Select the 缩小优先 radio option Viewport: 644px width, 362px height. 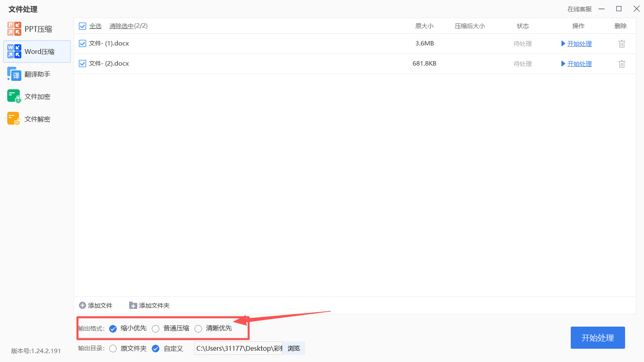(113, 329)
